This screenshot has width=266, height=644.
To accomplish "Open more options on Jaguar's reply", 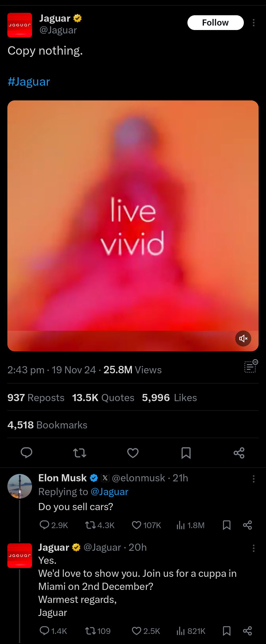I will click(253, 548).
